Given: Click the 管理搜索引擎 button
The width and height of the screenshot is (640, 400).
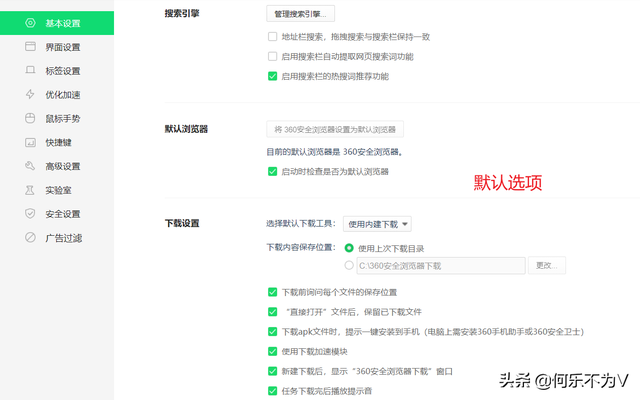Looking at the screenshot, I should (x=300, y=14).
